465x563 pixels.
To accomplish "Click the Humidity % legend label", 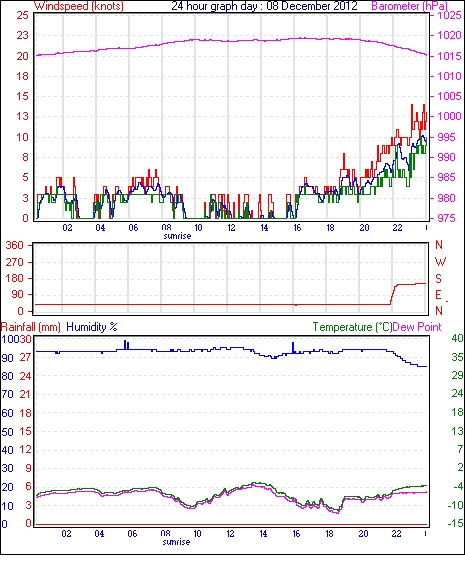I will click(92, 327).
